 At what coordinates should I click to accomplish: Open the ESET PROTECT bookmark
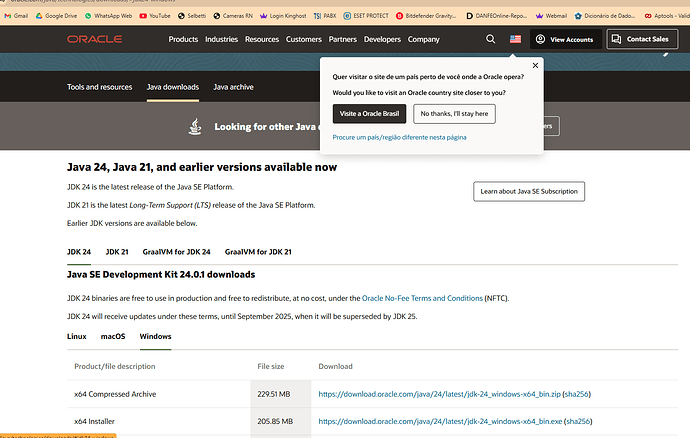(366, 16)
